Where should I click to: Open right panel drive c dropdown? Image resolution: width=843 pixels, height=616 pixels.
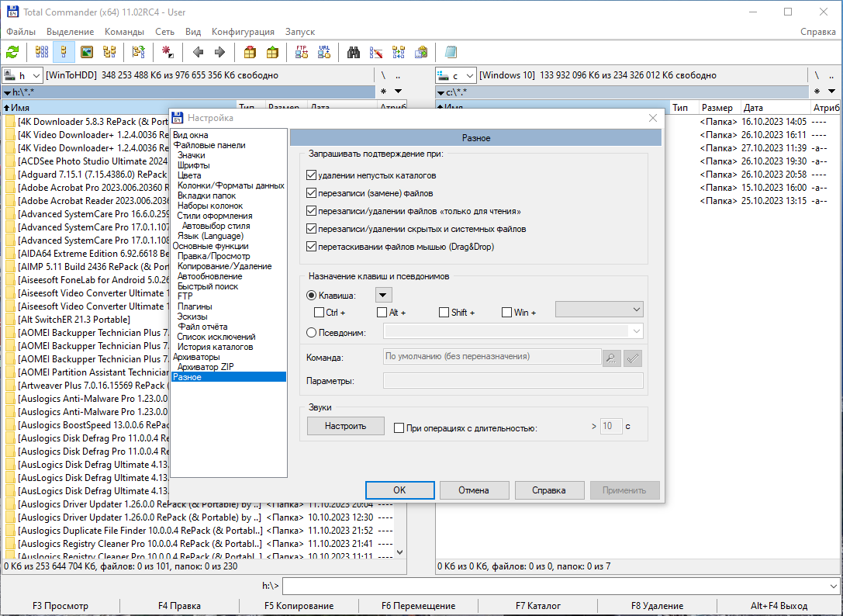[455, 75]
